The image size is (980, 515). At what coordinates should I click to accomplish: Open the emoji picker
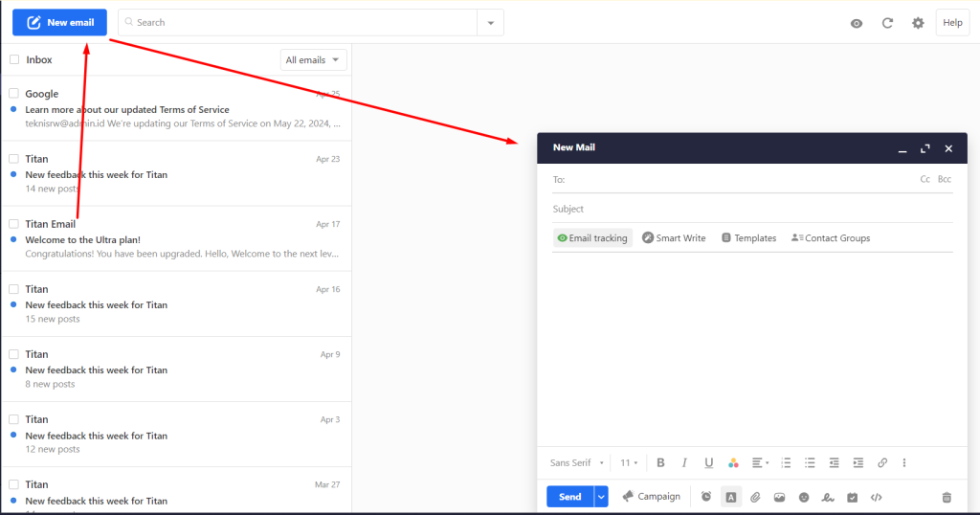pyautogui.click(x=804, y=497)
